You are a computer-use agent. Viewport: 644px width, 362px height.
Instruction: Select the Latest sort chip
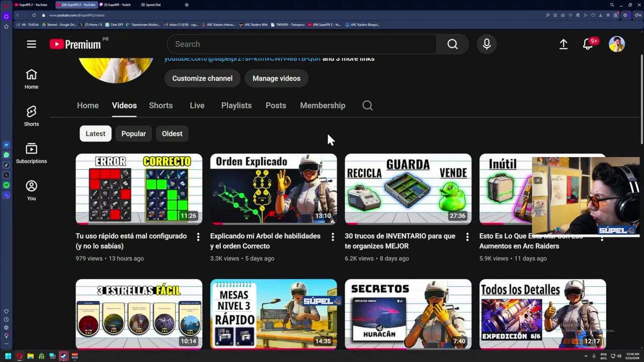pyautogui.click(x=96, y=134)
